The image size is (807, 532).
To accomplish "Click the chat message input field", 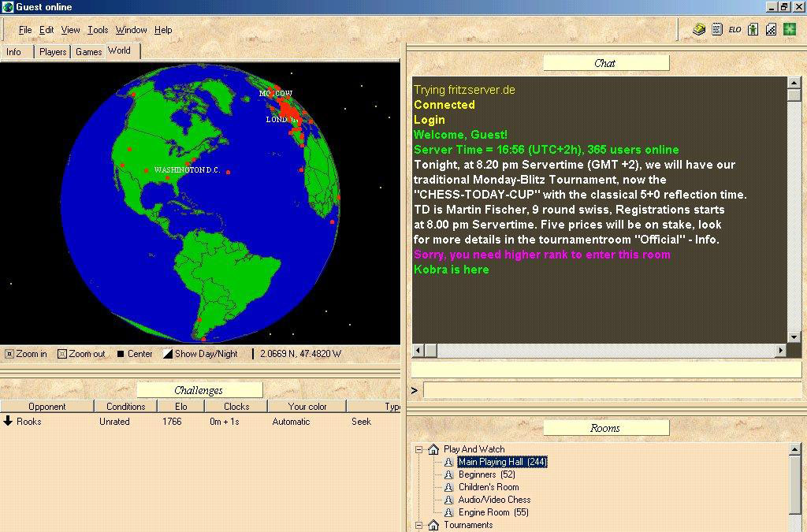I will 612,390.
